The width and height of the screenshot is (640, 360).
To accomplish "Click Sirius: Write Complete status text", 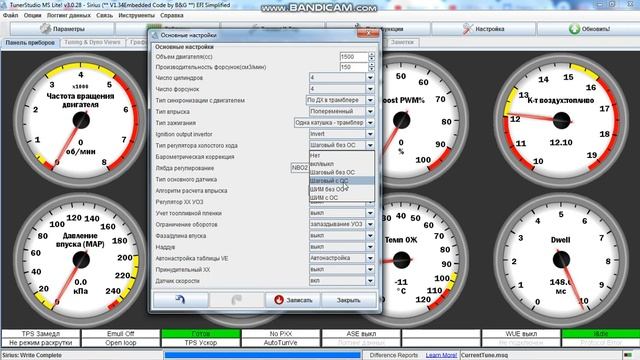I will click(x=31, y=355).
